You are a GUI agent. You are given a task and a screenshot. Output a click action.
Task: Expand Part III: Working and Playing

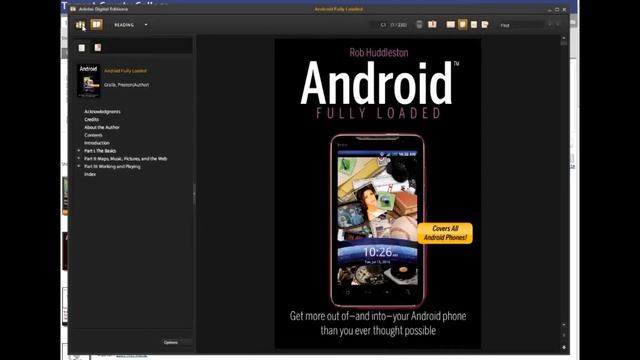(x=79, y=166)
